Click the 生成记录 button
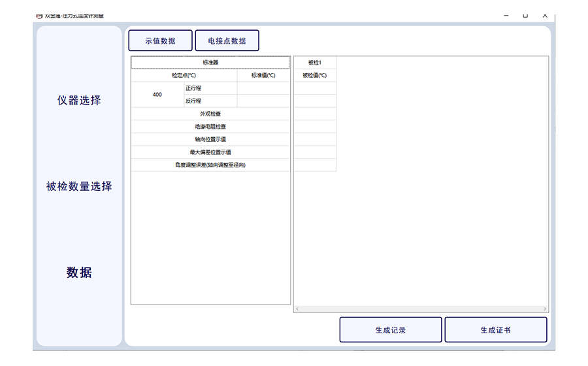Screen dimensions: 588x366 tap(391, 330)
